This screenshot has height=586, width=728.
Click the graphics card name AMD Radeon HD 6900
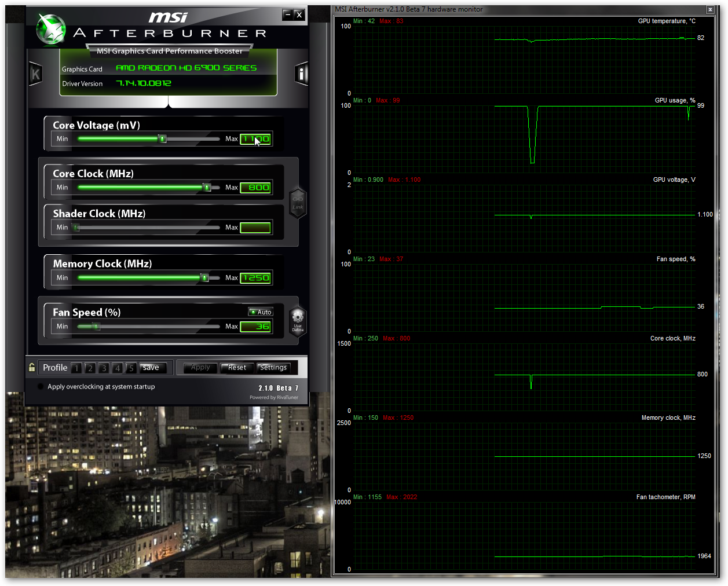pyautogui.click(x=186, y=68)
